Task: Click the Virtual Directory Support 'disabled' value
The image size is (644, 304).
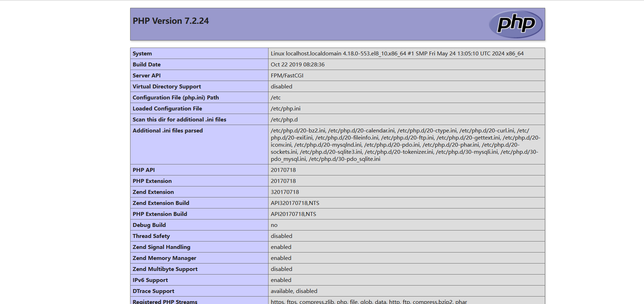Action: [281, 87]
